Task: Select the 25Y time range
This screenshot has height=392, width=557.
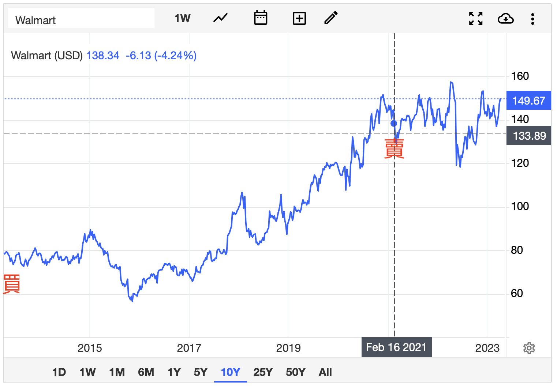Action: (263, 372)
